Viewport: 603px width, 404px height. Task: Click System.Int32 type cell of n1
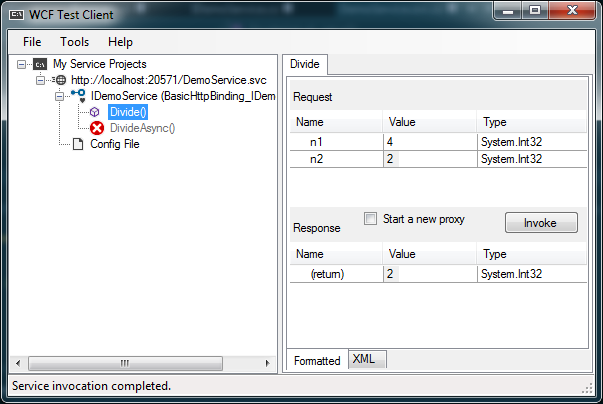(x=532, y=142)
